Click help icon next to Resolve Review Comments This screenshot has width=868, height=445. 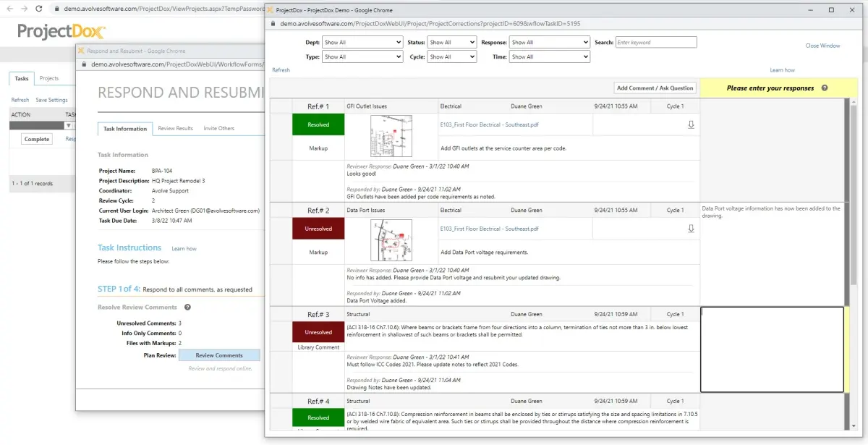[x=187, y=308]
